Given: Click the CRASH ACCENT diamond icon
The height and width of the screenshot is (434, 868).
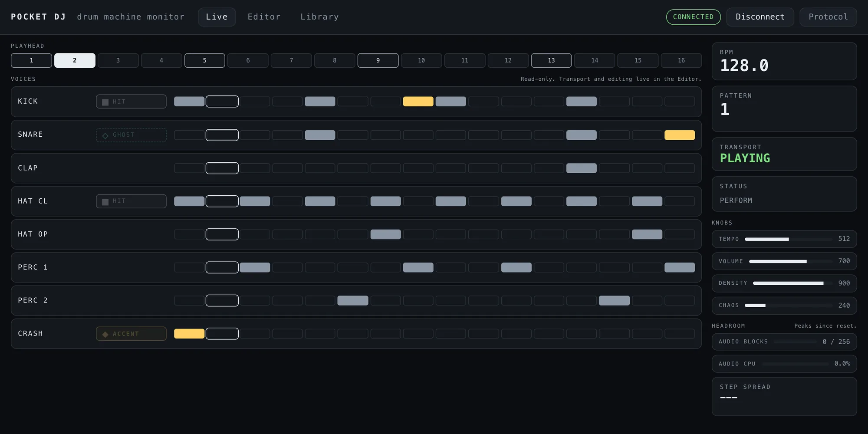Looking at the screenshot, I should [105, 334].
